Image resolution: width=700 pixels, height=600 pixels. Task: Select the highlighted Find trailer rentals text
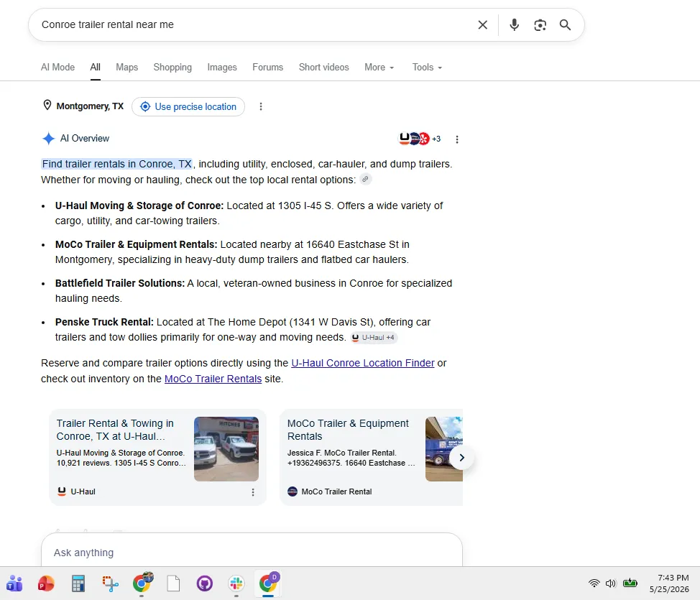tap(117, 164)
